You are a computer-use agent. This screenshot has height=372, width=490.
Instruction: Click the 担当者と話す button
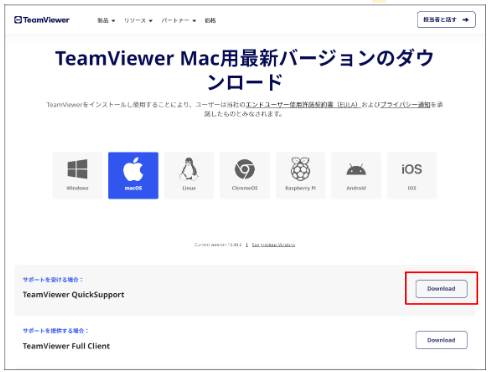point(446,20)
